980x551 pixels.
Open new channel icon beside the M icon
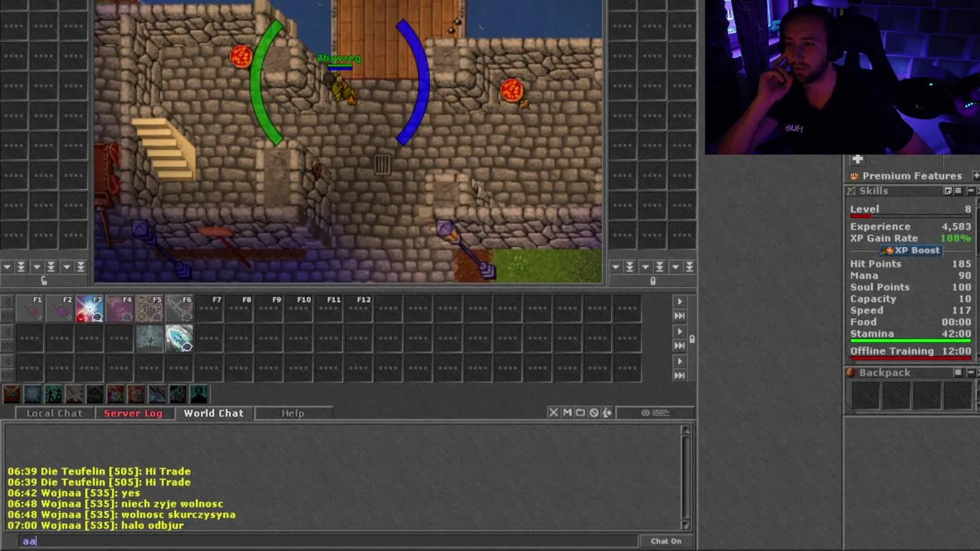pos(580,412)
